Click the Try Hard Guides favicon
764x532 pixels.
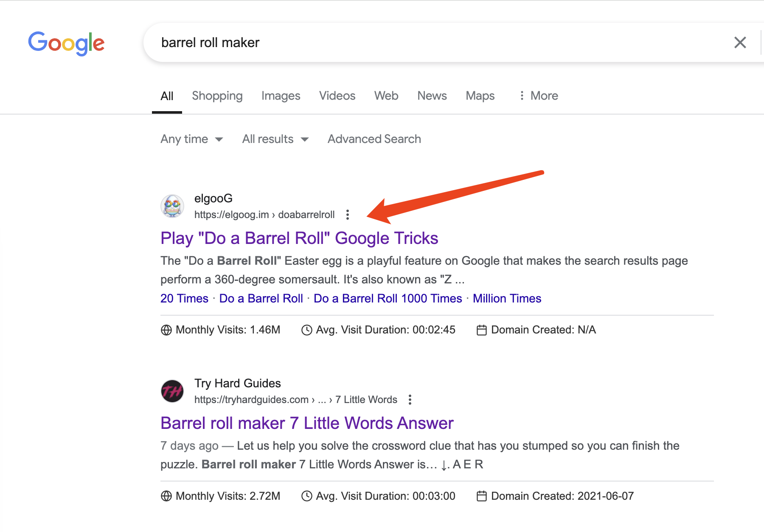[x=172, y=391]
